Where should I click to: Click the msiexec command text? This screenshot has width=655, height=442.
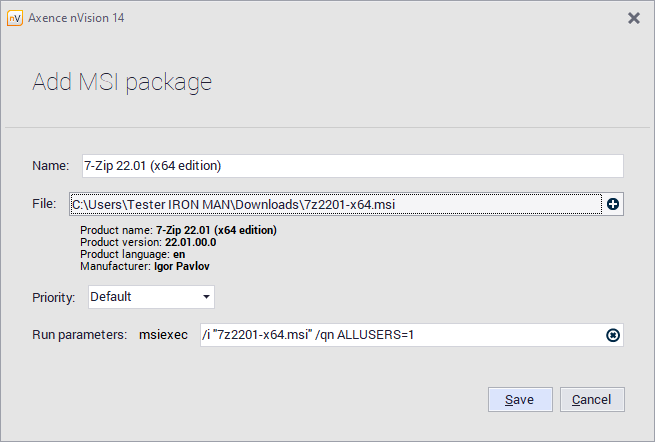click(163, 335)
